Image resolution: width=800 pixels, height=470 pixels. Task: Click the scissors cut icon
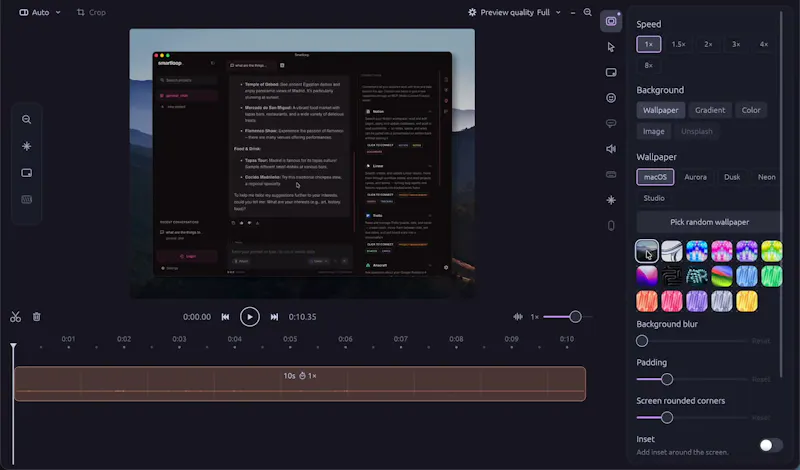click(15, 317)
